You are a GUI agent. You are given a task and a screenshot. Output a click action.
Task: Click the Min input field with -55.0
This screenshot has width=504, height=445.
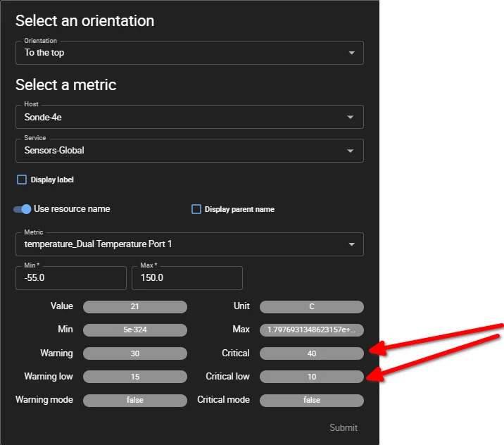(x=70, y=278)
